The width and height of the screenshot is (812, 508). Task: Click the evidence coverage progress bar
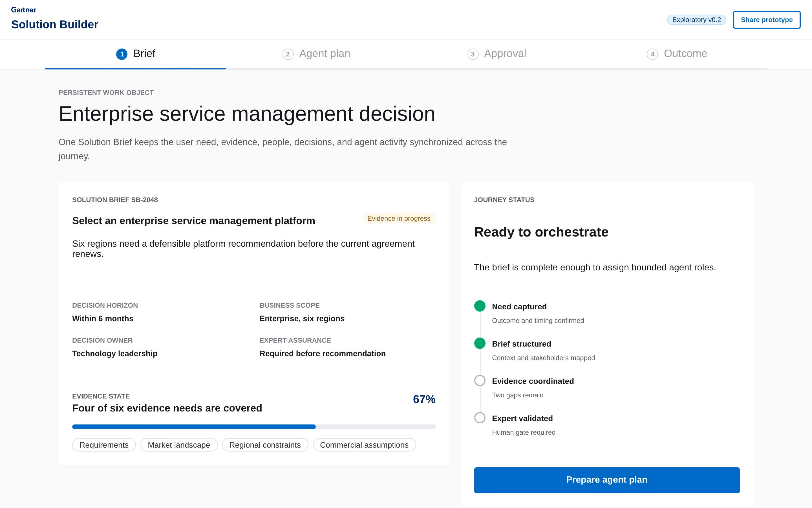coord(254,427)
